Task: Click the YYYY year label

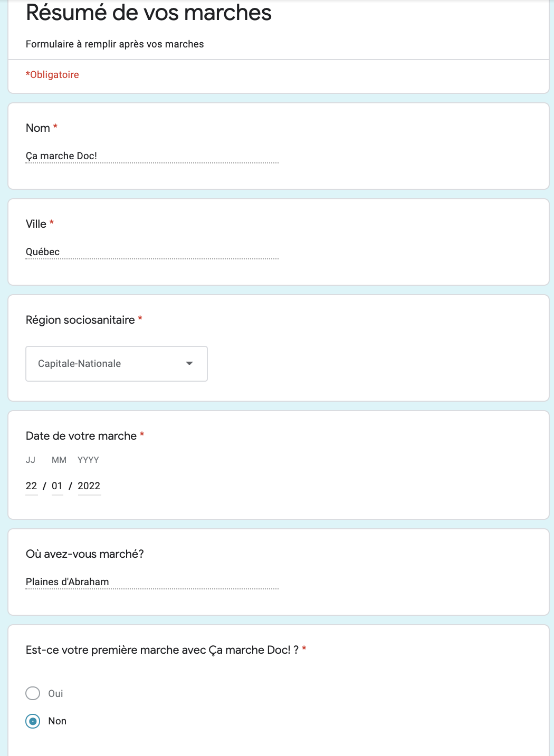Action: coord(88,460)
